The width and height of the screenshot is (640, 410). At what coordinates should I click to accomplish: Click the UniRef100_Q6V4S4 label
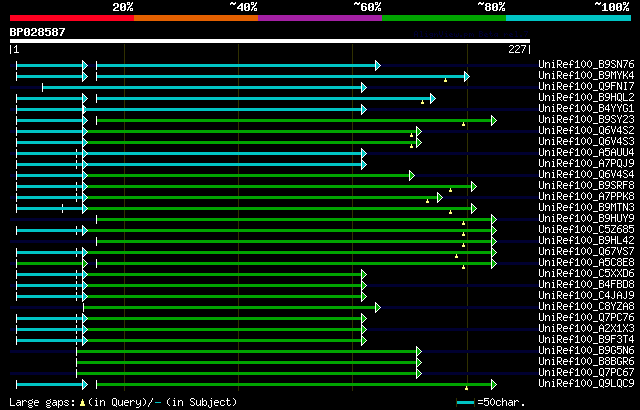coord(586,175)
